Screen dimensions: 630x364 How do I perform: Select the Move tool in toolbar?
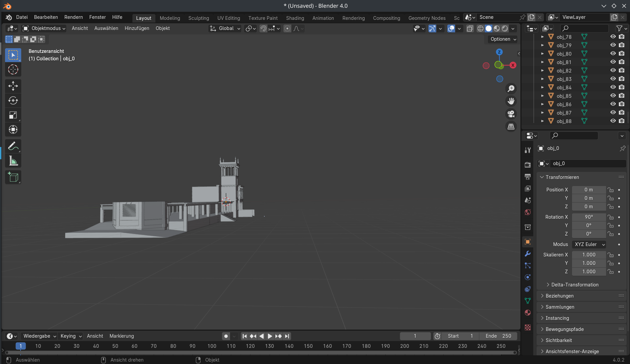[13, 86]
